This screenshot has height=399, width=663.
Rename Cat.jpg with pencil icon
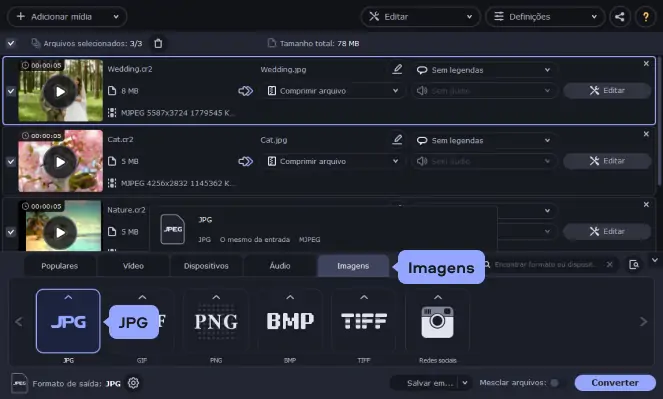point(397,139)
